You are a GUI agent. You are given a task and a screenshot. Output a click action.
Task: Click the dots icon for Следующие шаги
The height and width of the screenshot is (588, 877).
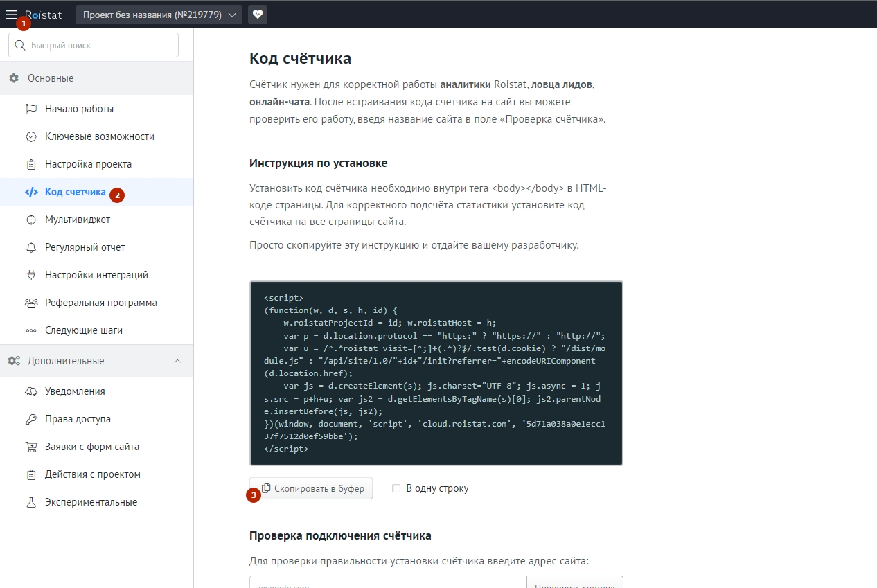pos(30,331)
